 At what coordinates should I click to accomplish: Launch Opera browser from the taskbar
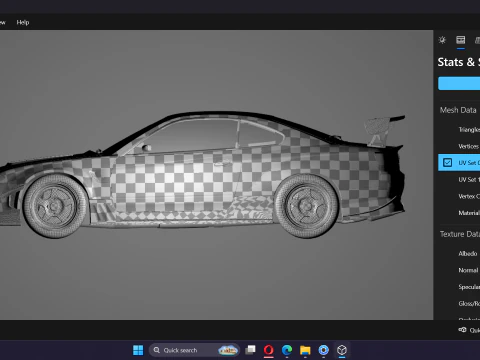(x=269, y=350)
